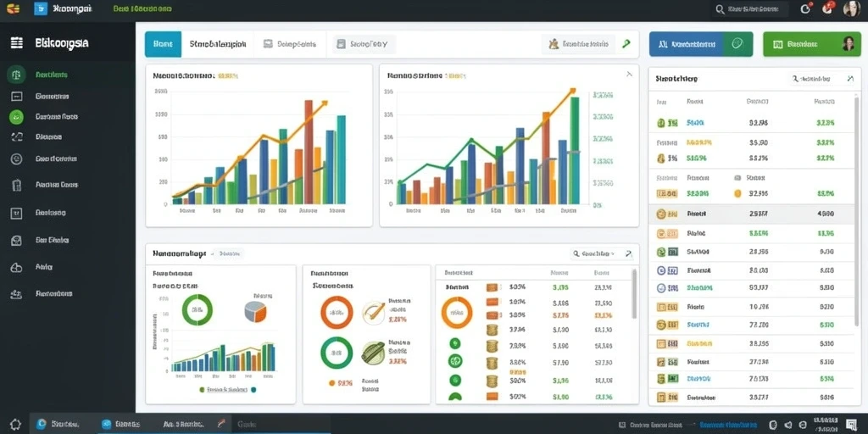Viewport: 868px width, 434px height.
Task: Click the green circular icon in the left sidebar
Action: tap(16, 117)
